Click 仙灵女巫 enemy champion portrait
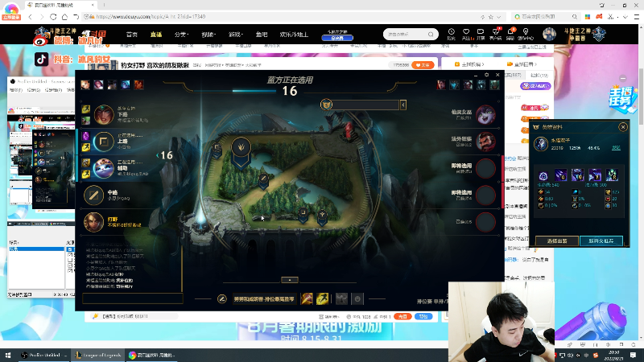Image resolution: width=644 pixels, height=362 pixels. coord(486,115)
